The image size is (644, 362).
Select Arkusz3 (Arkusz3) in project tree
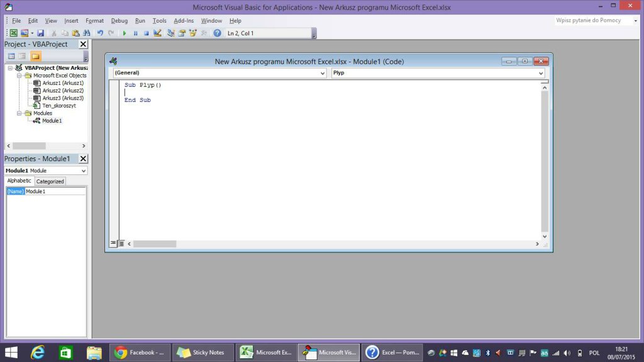pyautogui.click(x=63, y=98)
